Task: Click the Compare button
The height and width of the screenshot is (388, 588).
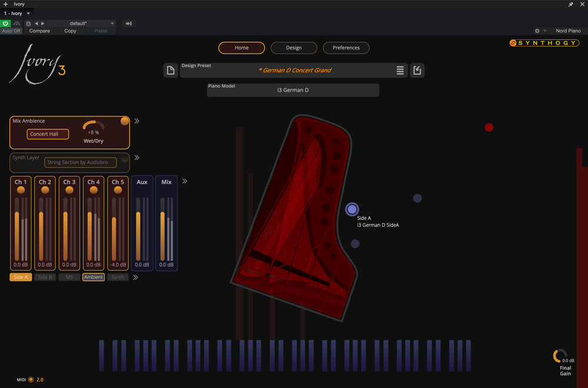Action: 39,31
